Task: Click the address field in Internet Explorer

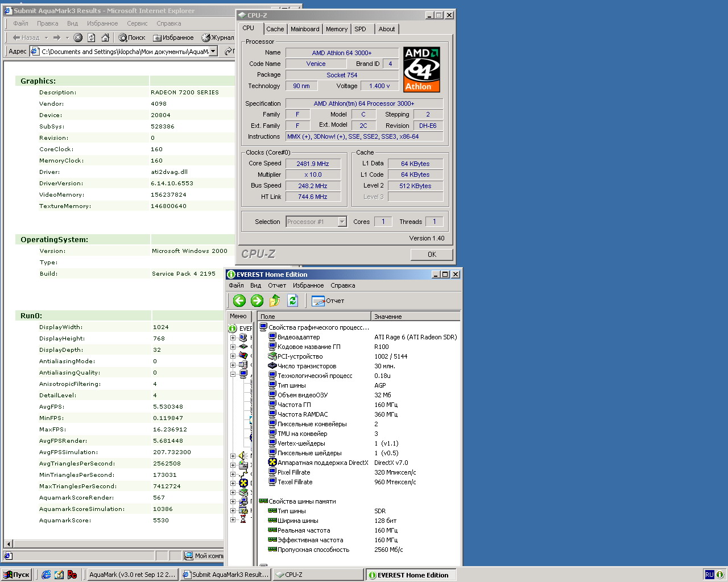Action: (x=124, y=51)
